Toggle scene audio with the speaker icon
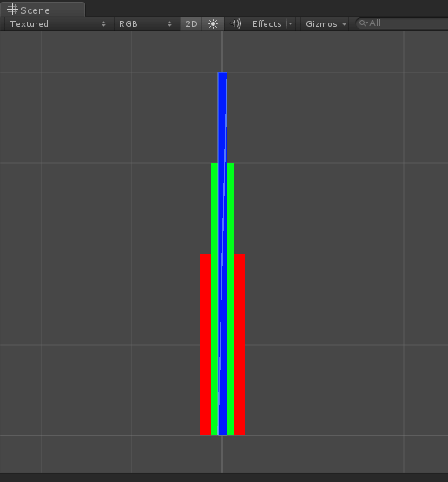448x482 pixels. (x=235, y=23)
